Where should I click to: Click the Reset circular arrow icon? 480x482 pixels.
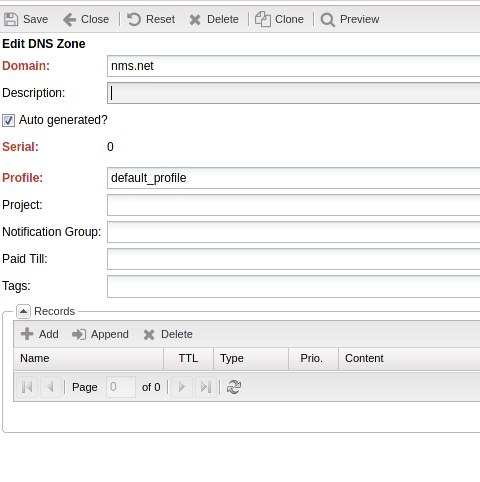pyautogui.click(x=134, y=19)
